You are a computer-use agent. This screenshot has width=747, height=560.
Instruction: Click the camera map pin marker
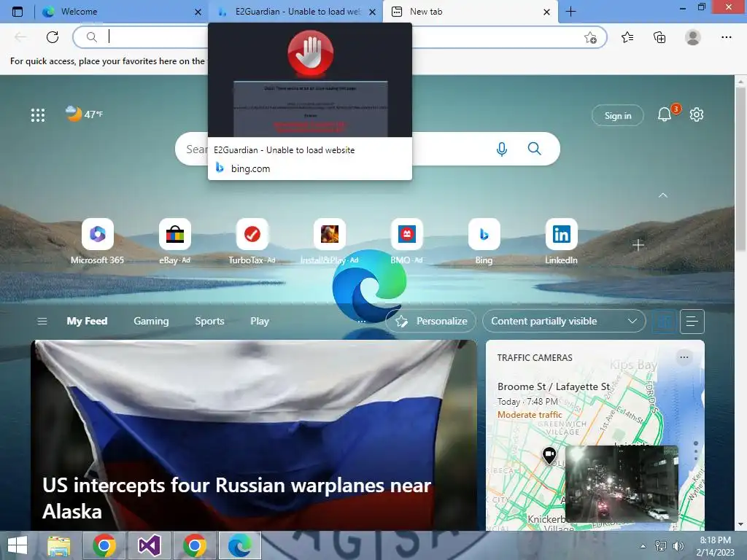tap(549, 455)
